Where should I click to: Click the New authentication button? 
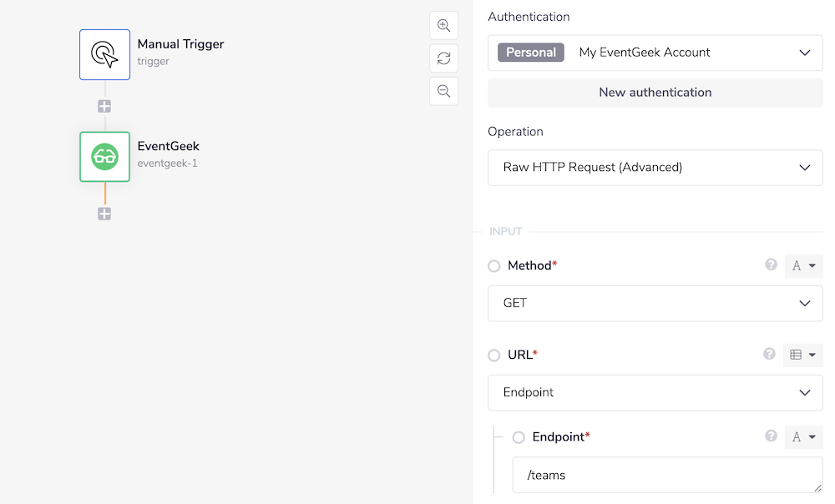click(655, 92)
